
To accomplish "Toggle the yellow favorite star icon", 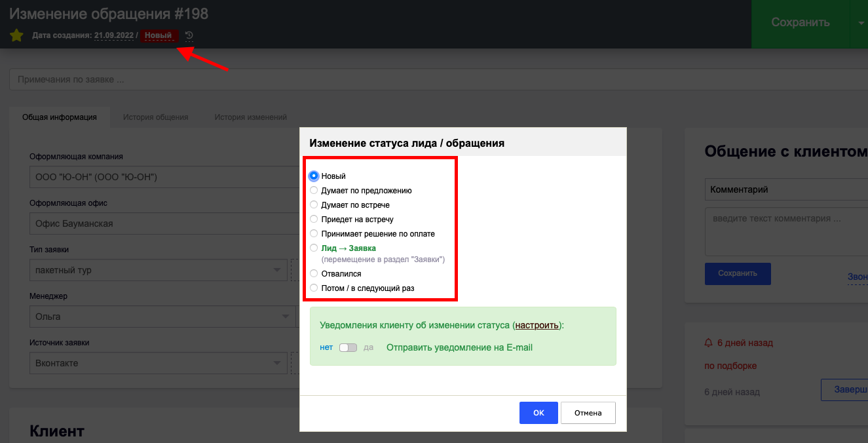I will (16, 35).
